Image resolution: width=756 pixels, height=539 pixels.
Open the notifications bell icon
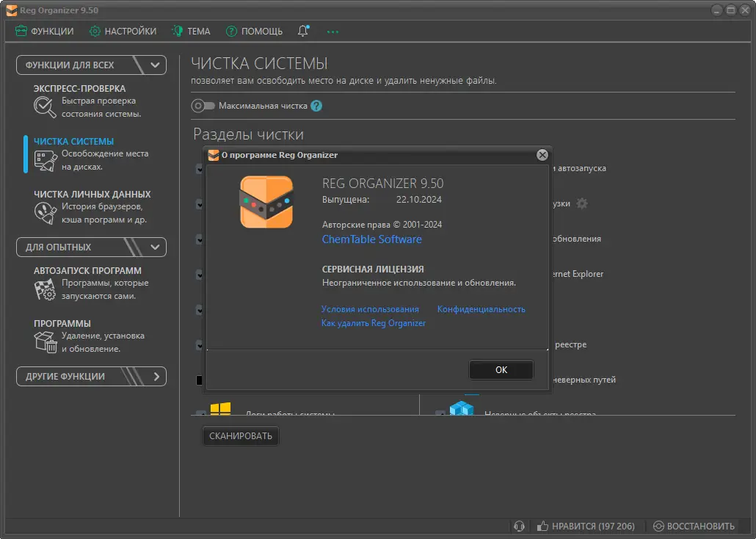tap(303, 31)
